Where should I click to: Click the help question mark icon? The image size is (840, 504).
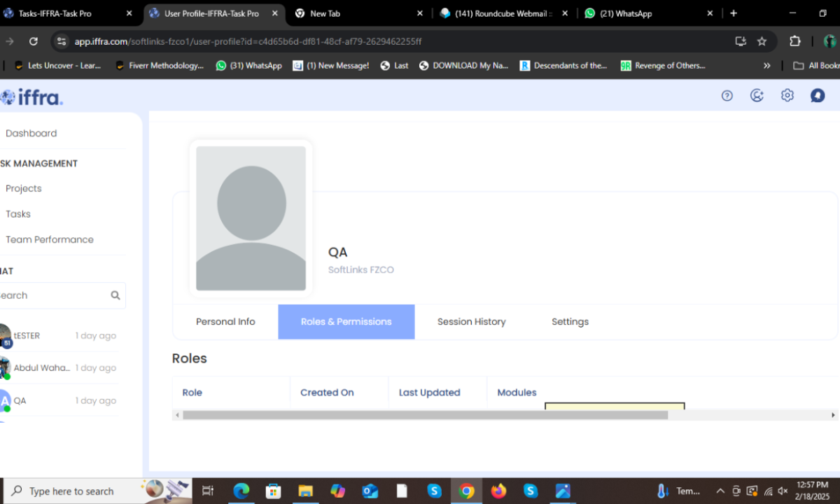pyautogui.click(x=727, y=96)
